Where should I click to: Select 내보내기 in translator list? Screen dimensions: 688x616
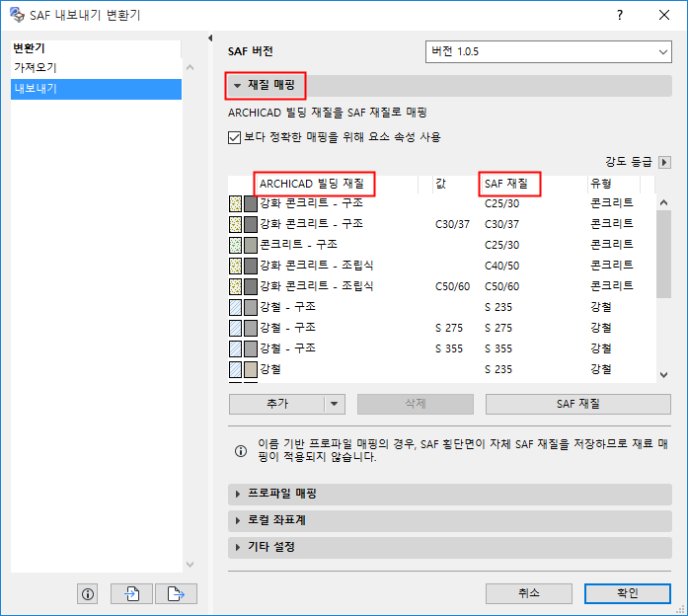pyautogui.click(x=96, y=89)
